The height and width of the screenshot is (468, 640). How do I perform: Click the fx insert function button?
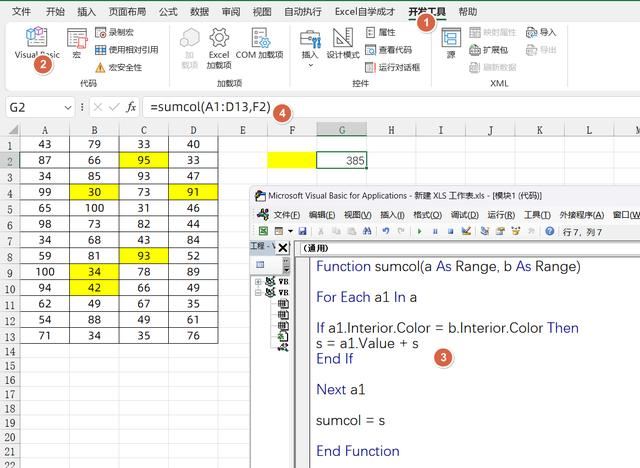point(131,107)
